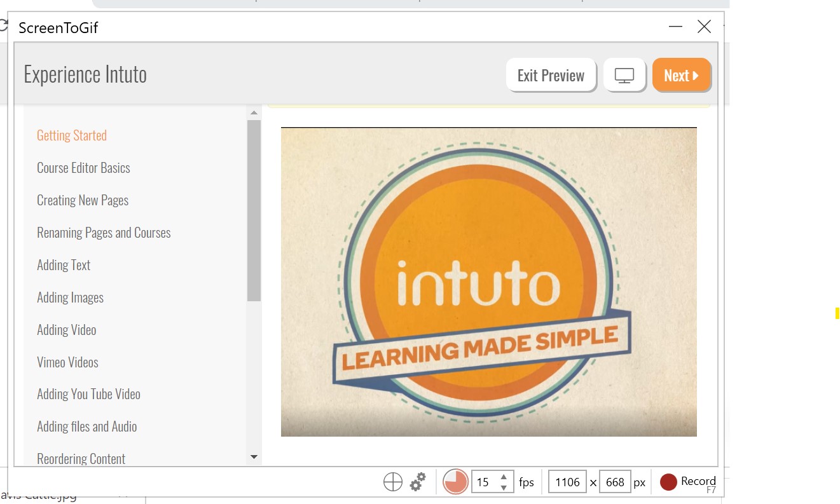Image resolution: width=840 pixels, height=504 pixels.
Task: Click the frame rate timer pie icon
Action: click(x=455, y=482)
